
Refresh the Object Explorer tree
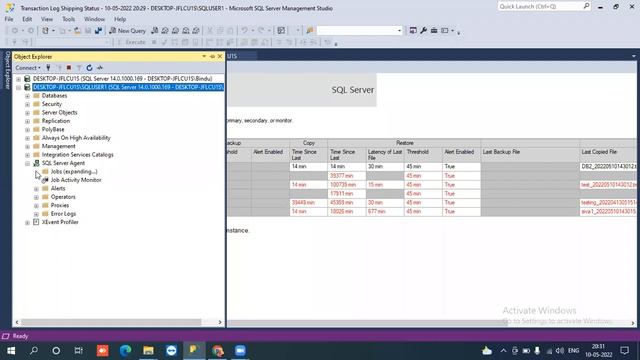[x=89, y=68]
